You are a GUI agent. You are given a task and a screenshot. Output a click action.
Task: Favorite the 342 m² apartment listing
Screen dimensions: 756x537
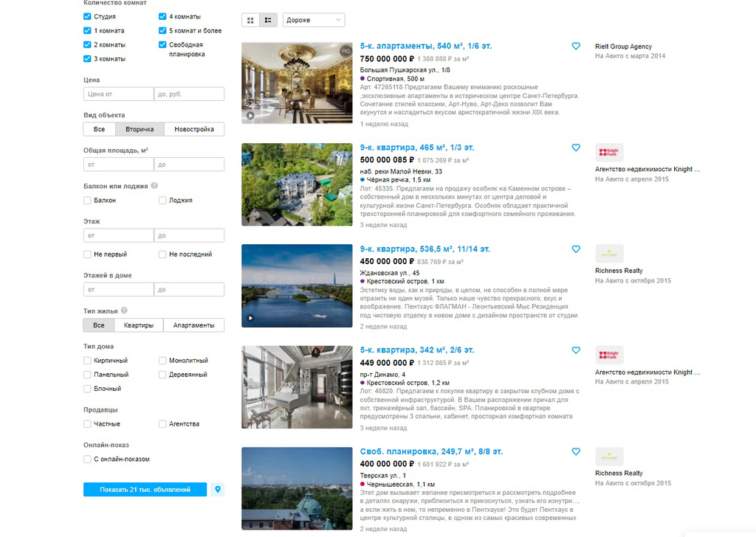point(576,350)
